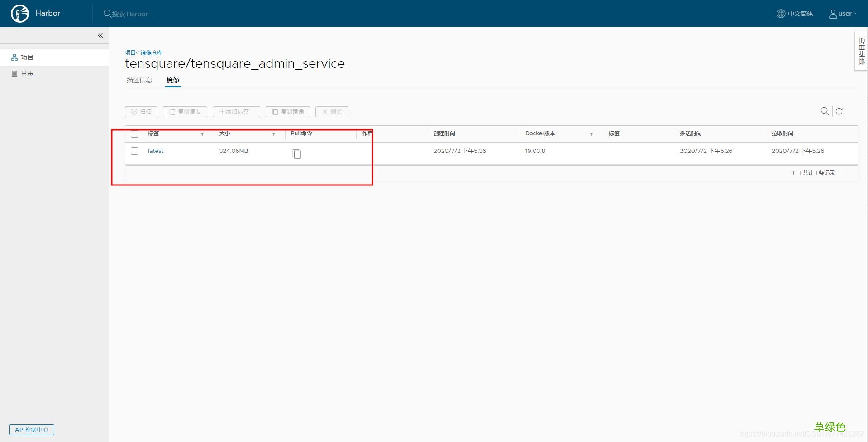Click the 324.06MB size cell
The width and height of the screenshot is (868, 442).
coord(234,151)
